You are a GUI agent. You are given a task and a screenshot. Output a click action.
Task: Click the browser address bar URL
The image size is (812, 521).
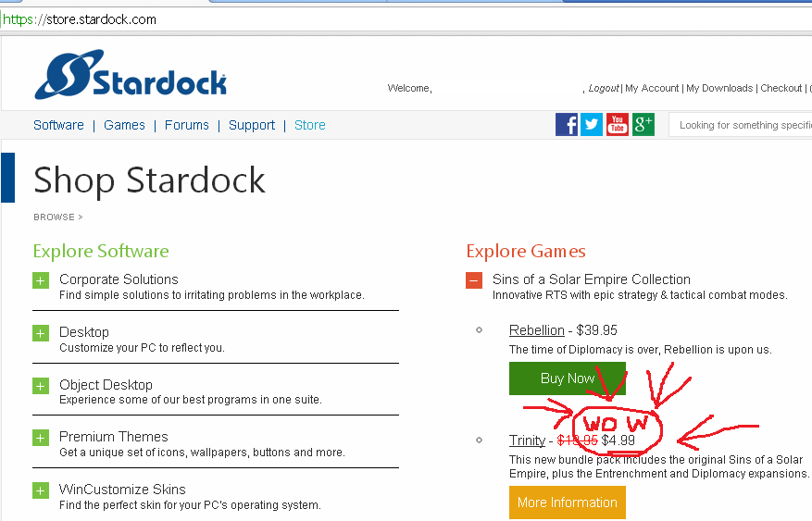pos(80,19)
